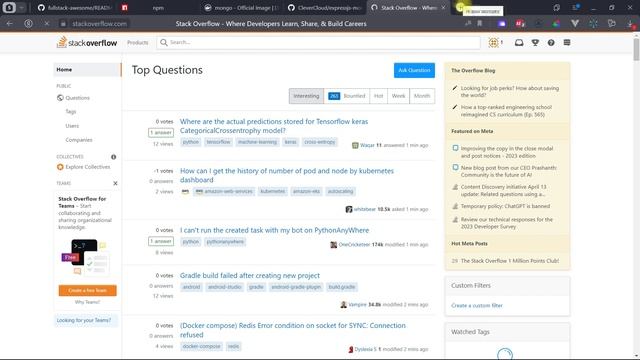Open user OneCricketeer's avatar icon
The image size is (640, 360).
click(x=333, y=245)
